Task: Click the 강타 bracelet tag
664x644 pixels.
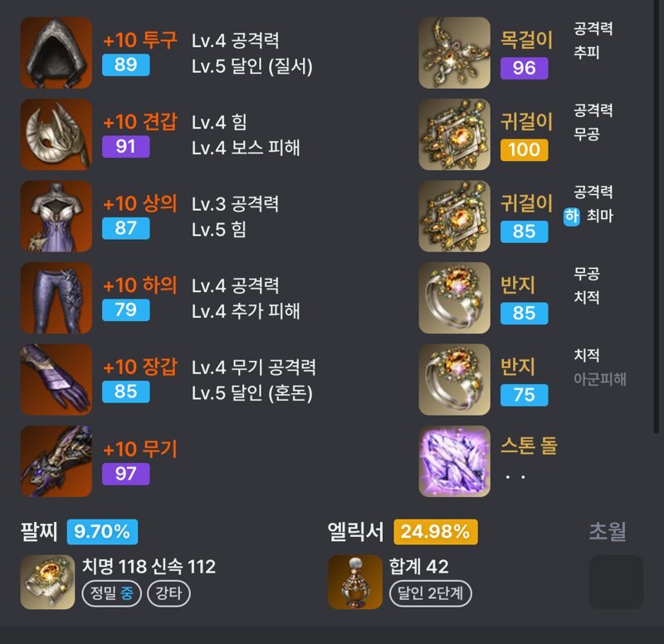Action: (168, 593)
